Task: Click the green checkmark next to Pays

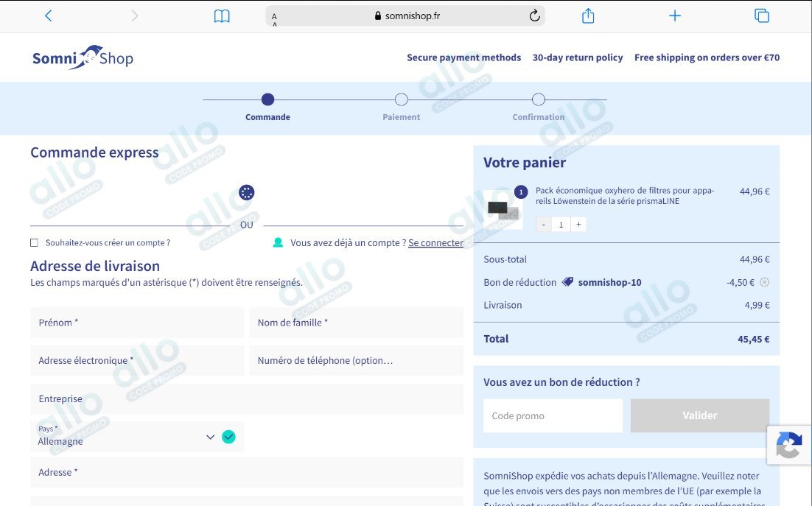Action: point(228,437)
